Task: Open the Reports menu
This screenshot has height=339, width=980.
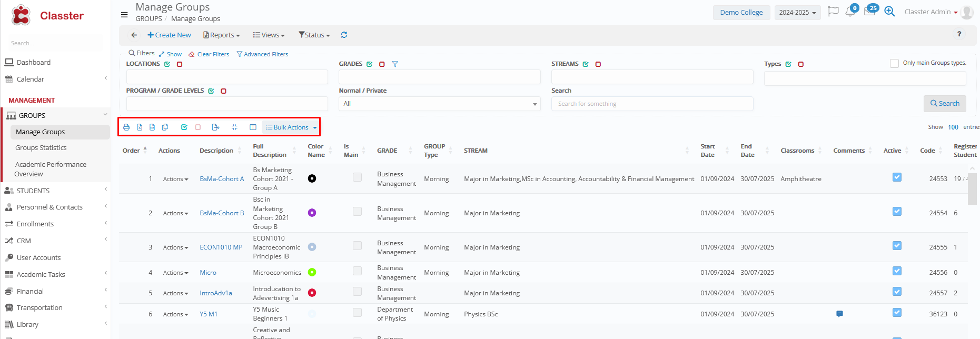Action: [222, 35]
